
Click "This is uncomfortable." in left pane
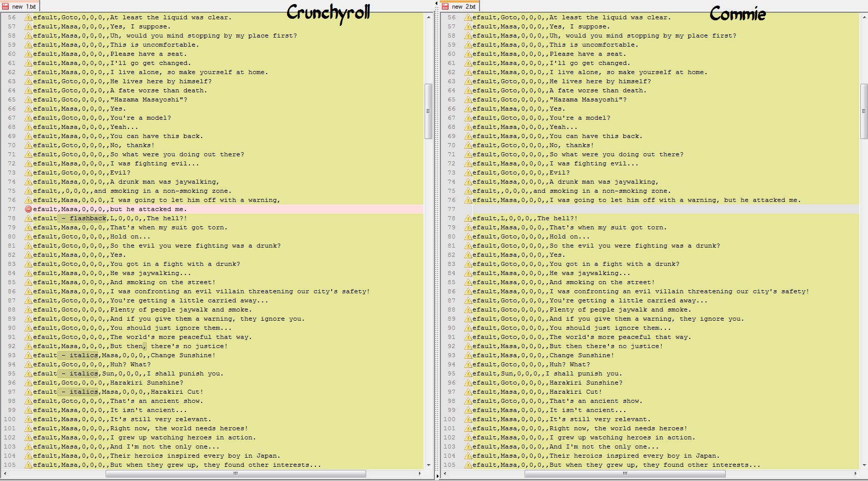click(x=154, y=45)
